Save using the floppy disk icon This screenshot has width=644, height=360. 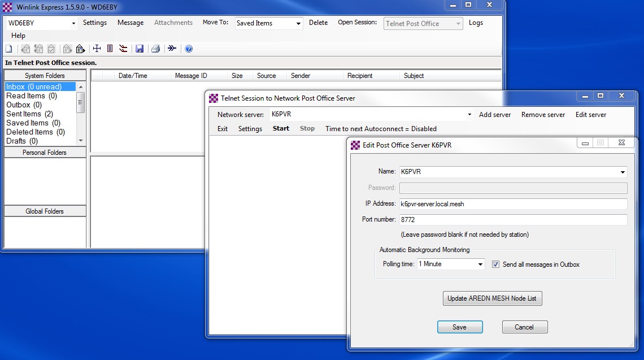[x=140, y=49]
